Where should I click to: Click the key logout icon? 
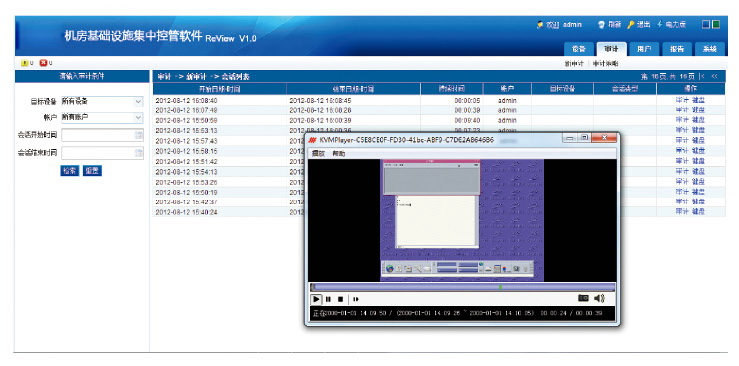(x=631, y=24)
